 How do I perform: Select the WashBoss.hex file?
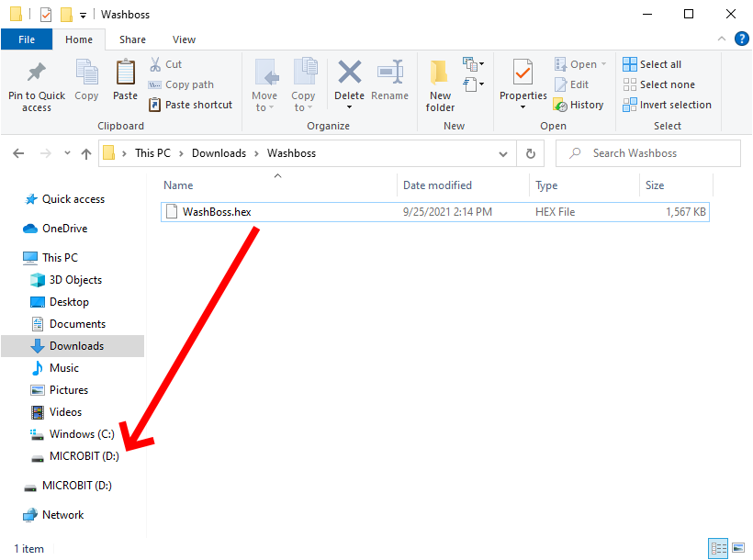[x=435, y=212]
